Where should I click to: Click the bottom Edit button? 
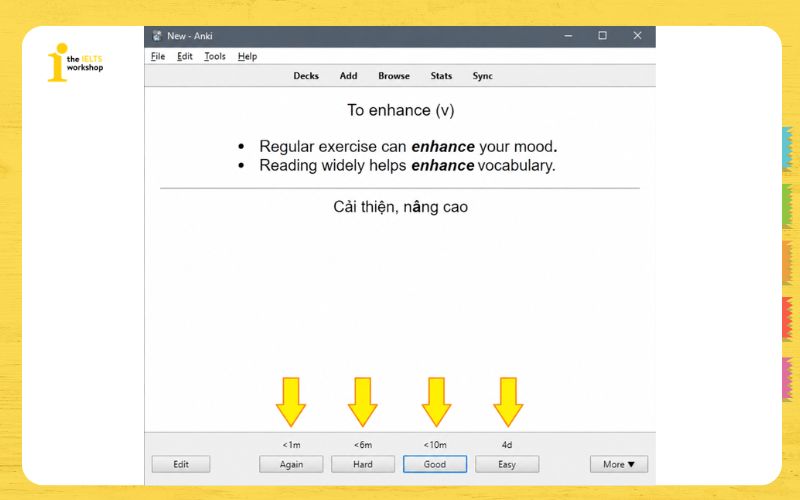pos(181,464)
